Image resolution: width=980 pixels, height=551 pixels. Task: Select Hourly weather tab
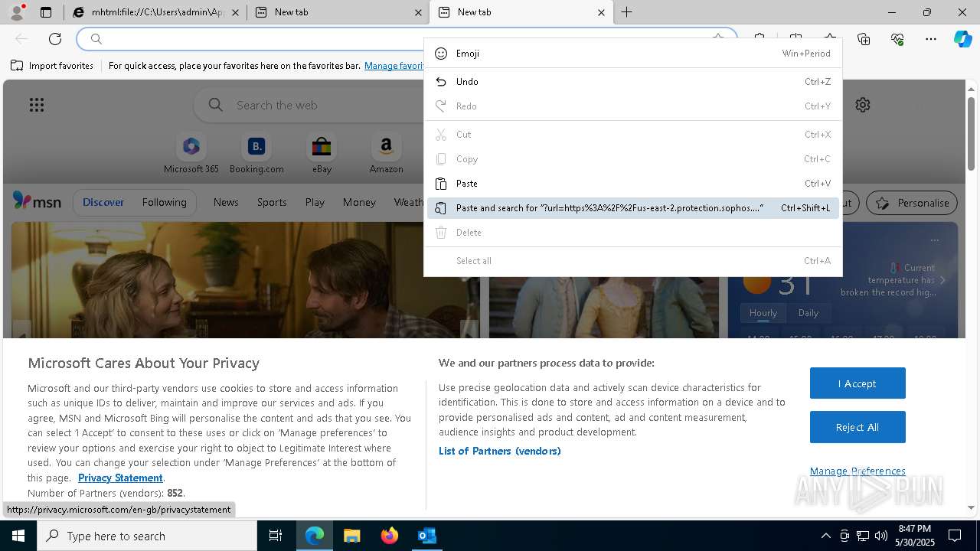(x=763, y=313)
